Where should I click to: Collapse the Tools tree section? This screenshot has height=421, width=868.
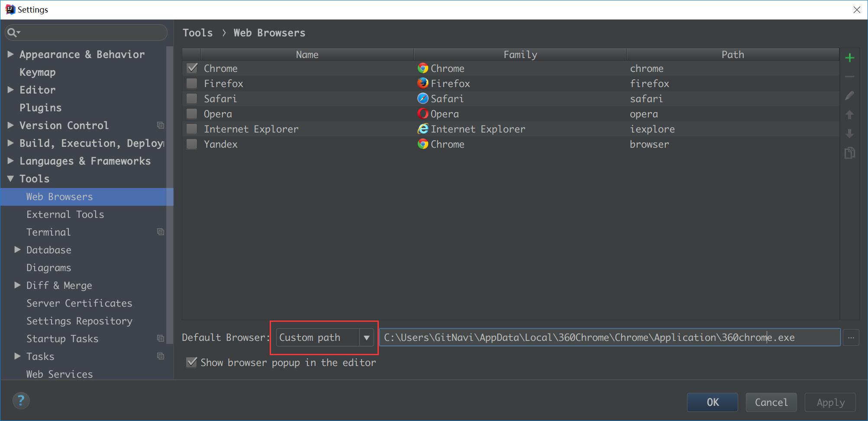coord(10,179)
